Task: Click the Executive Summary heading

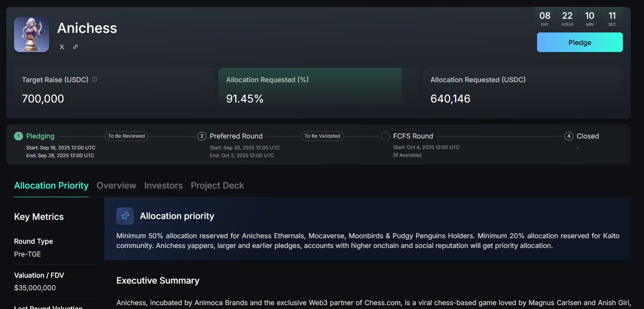Action: 158,281
